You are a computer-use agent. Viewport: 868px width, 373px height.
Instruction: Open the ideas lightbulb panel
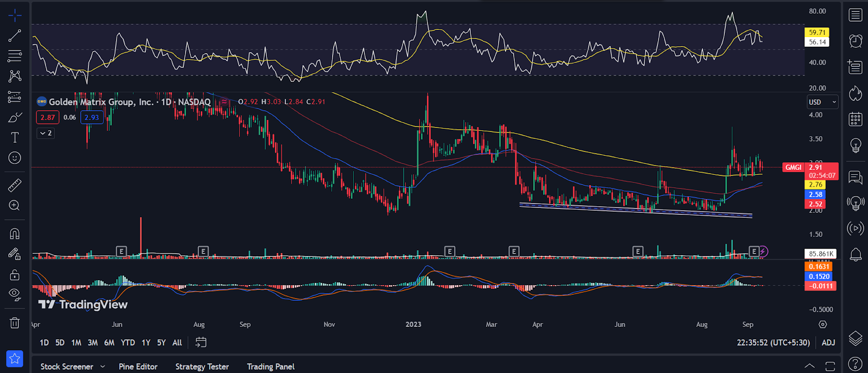click(x=856, y=146)
